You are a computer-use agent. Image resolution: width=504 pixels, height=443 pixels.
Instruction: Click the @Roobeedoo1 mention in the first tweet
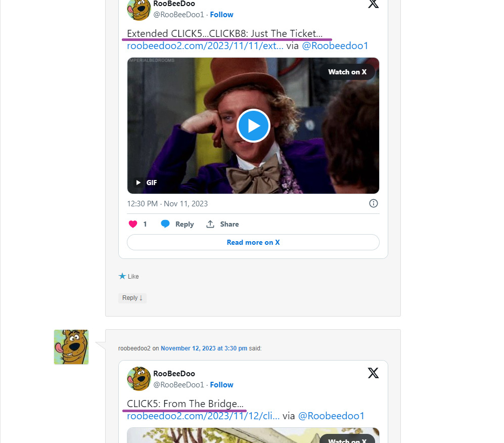point(335,46)
